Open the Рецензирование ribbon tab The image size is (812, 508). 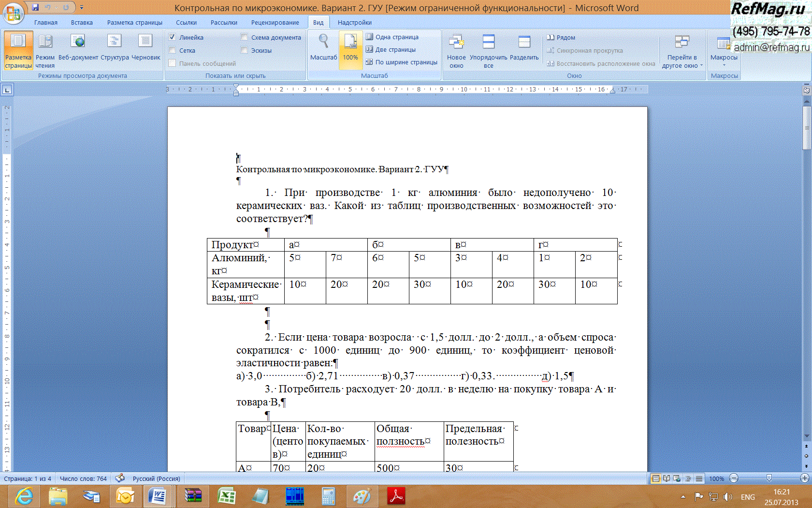pyautogui.click(x=275, y=22)
